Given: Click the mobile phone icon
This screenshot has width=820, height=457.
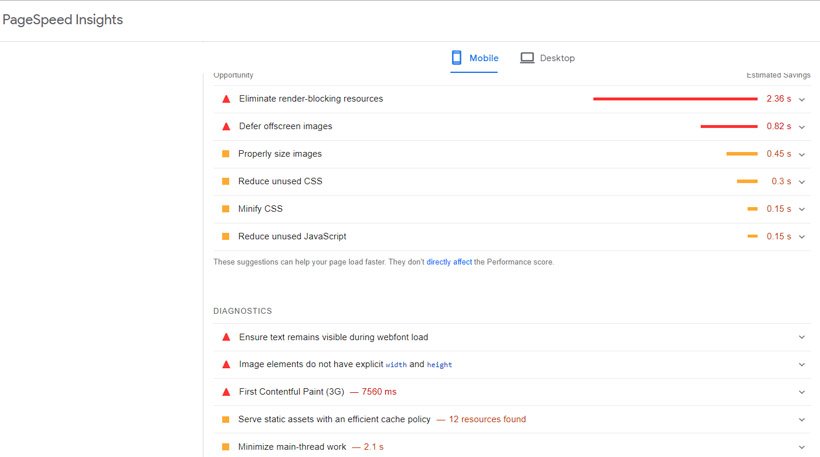Looking at the screenshot, I should 457,58.
